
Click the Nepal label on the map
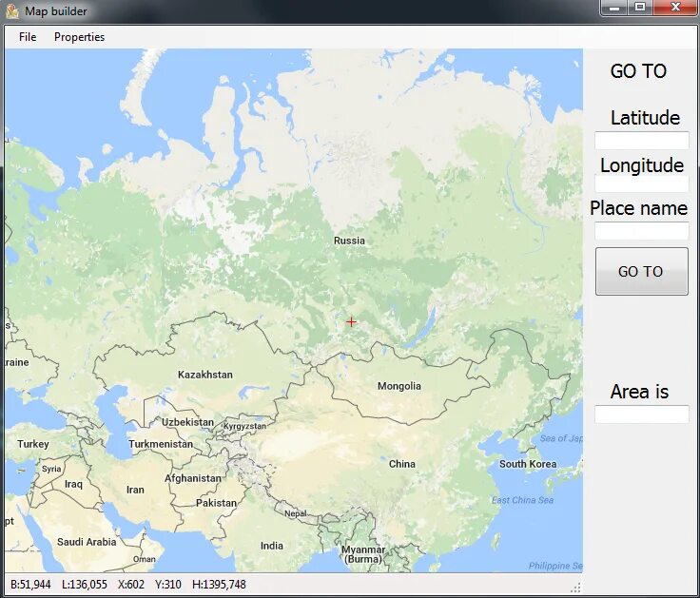tap(296, 513)
